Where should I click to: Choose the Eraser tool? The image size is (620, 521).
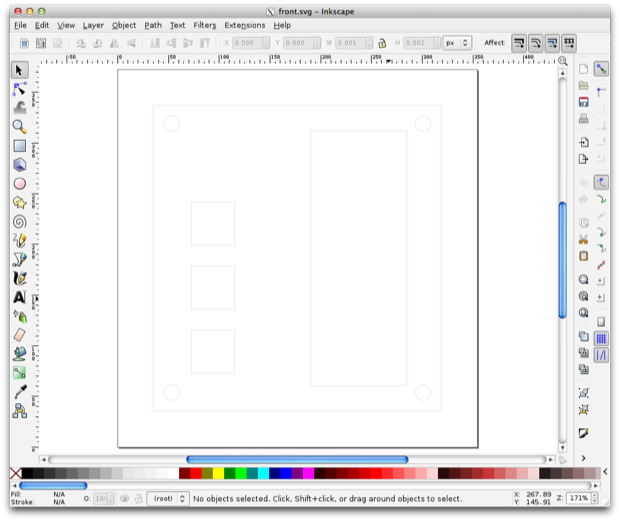coord(19,335)
